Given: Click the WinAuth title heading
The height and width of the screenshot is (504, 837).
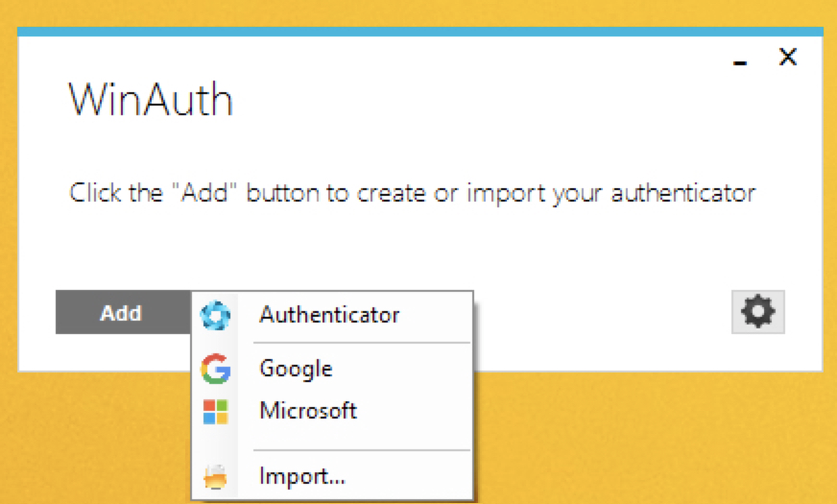Looking at the screenshot, I should pos(151,100).
